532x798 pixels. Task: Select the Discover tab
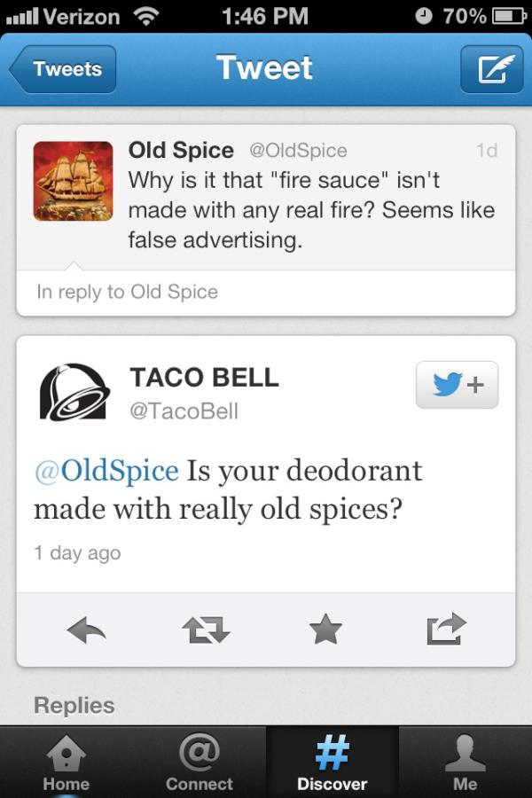(x=332, y=763)
